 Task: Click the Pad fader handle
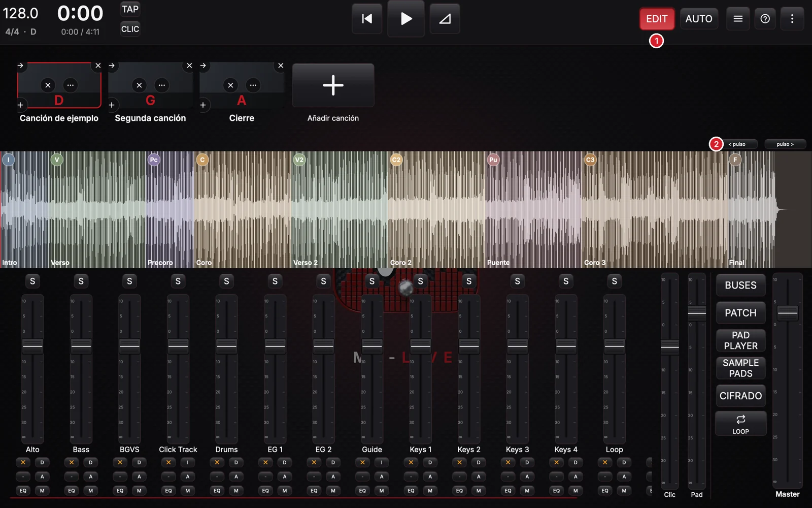click(x=697, y=313)
